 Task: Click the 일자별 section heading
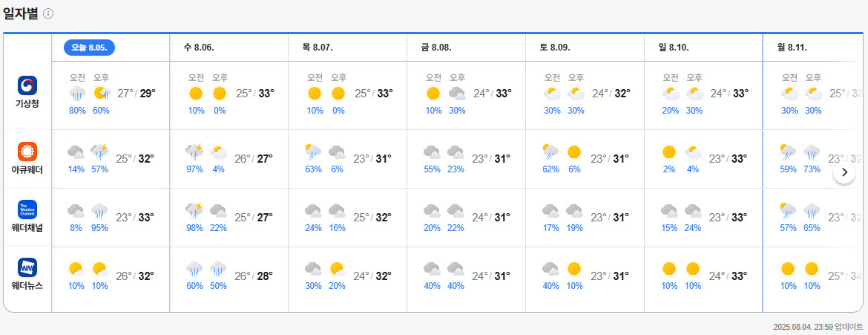pos(21,14)
